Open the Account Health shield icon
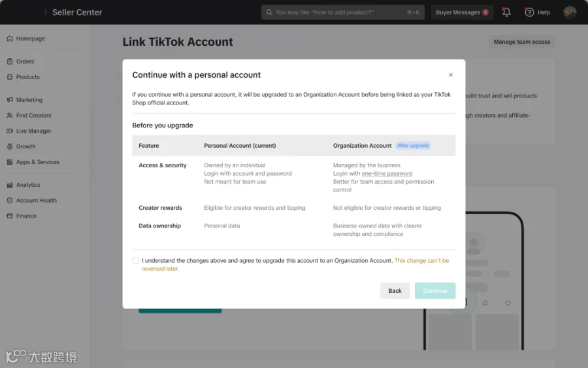588x368 pixels. point(10,200)
